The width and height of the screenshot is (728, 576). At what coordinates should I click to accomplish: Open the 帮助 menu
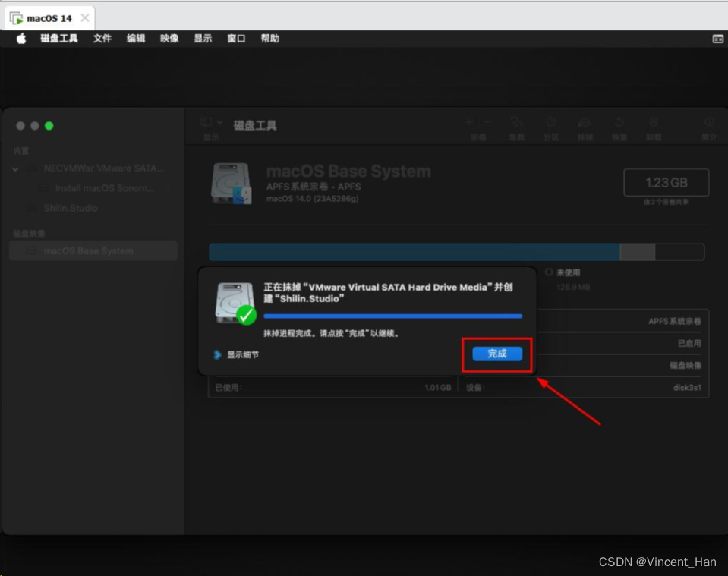pyautogui.click(x=269, y=39)
